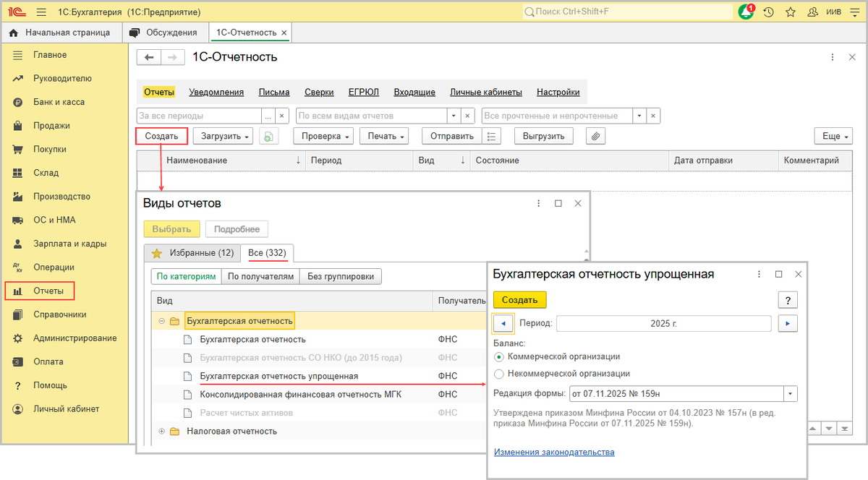Screen dimensions: 868x480
Task: Open Печать dropdown button
Action: (384, 136)
